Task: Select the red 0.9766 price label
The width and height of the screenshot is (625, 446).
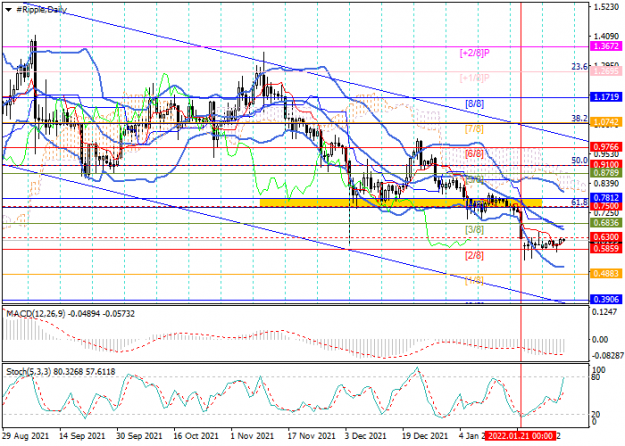Action: tap(606, 146)
